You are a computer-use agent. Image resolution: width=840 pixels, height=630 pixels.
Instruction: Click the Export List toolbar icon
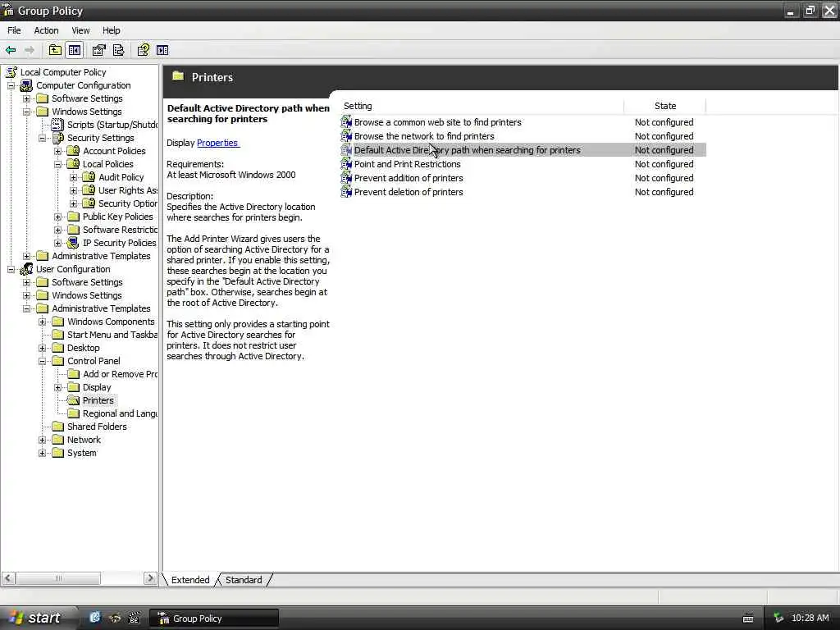click(x=118, y=50)
